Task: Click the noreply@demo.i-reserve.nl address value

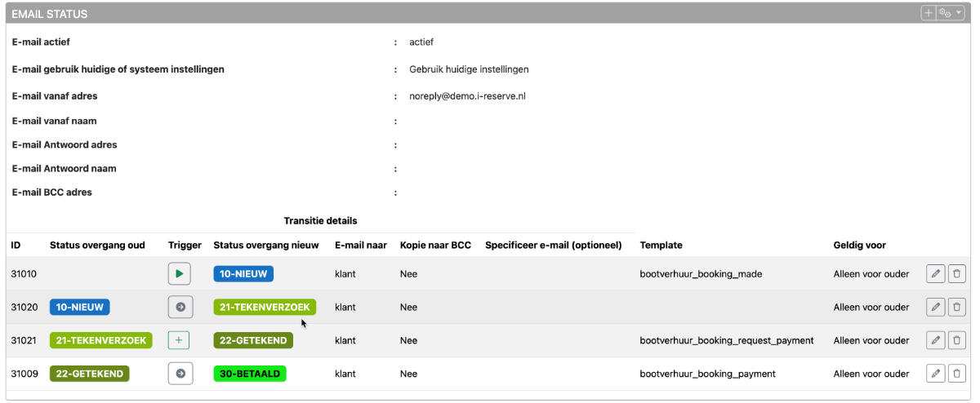Action: click(x=467, y=95)
